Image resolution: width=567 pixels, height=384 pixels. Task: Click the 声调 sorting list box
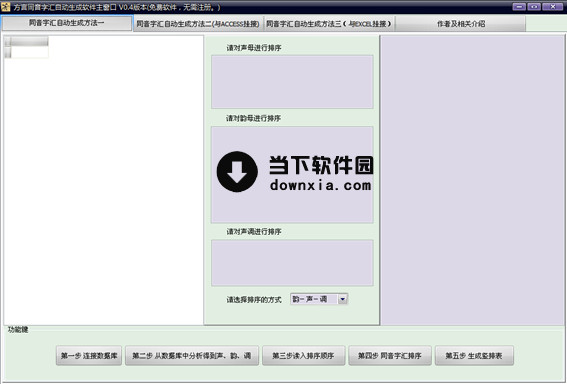[x=292, y=263]
